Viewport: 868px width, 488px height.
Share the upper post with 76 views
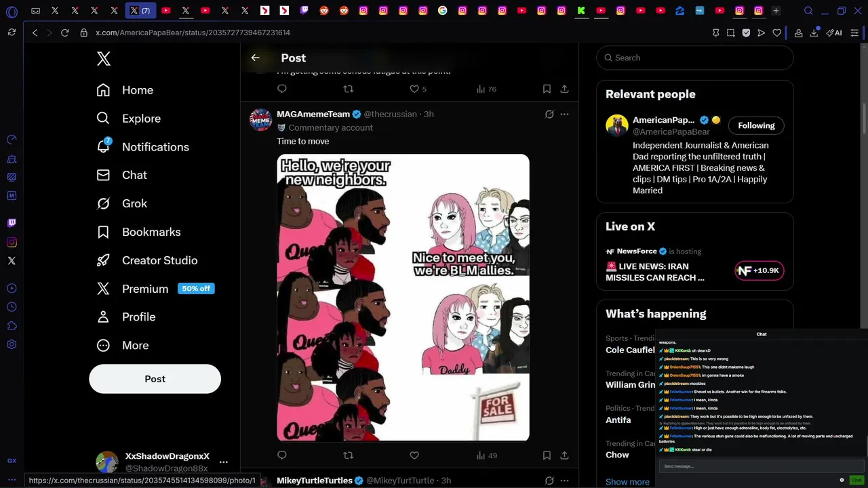click(x=564, y=89)
